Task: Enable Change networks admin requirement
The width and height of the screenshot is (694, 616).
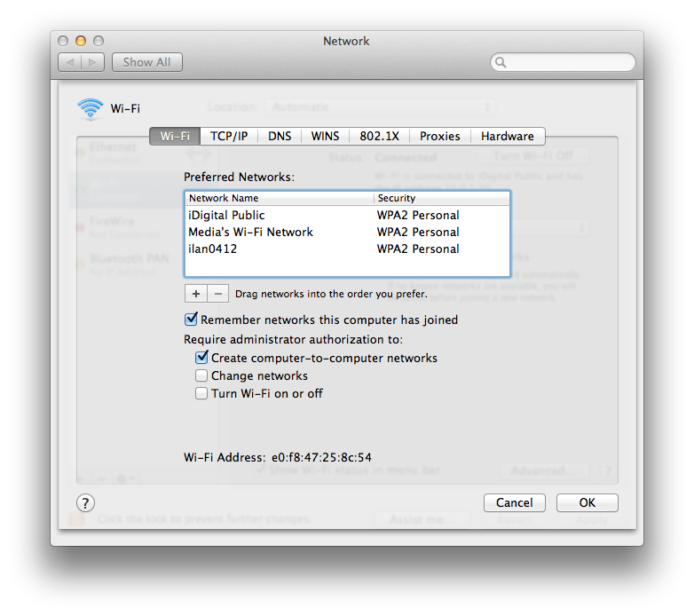Action: [201, 375]
